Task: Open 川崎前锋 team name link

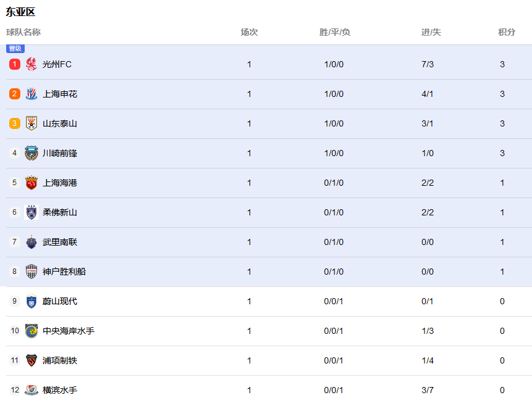Action: coord(60,153)
